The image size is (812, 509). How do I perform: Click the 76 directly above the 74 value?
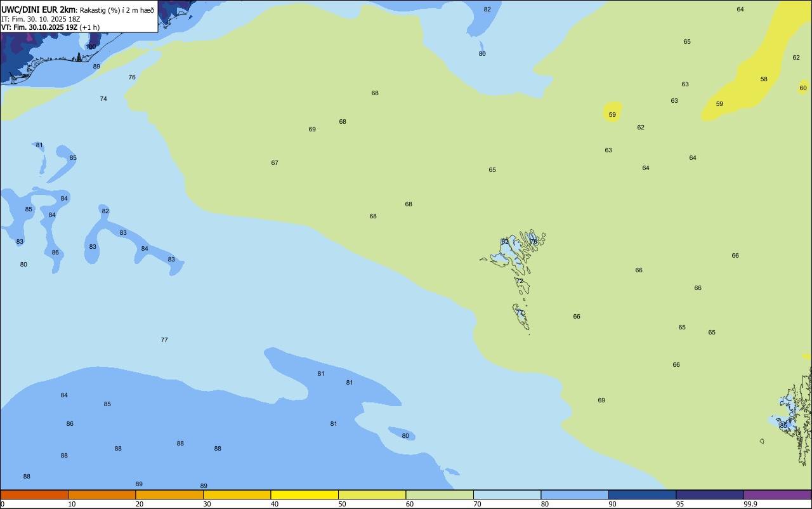tap(132, 77)
